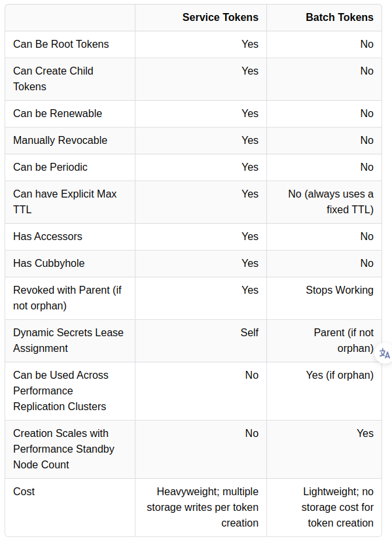Click the Cost row label
This screenshot has height=539, width=392.
[x=24, y=491]
